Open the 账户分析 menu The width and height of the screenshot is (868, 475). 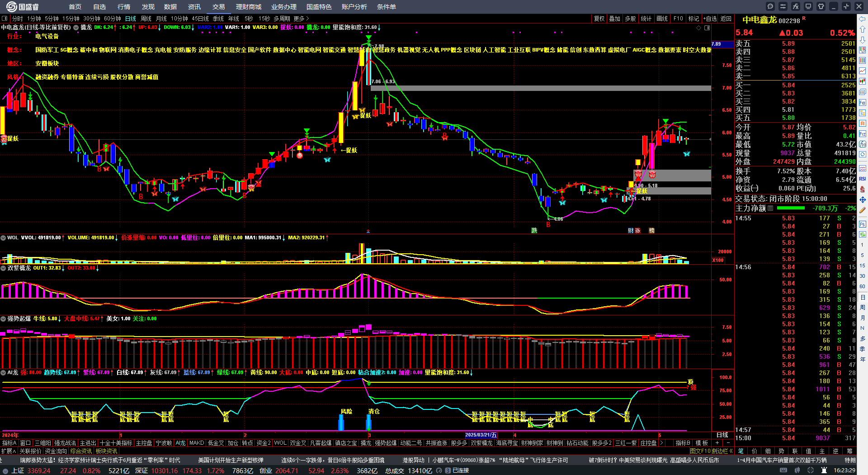coord(354,7)
